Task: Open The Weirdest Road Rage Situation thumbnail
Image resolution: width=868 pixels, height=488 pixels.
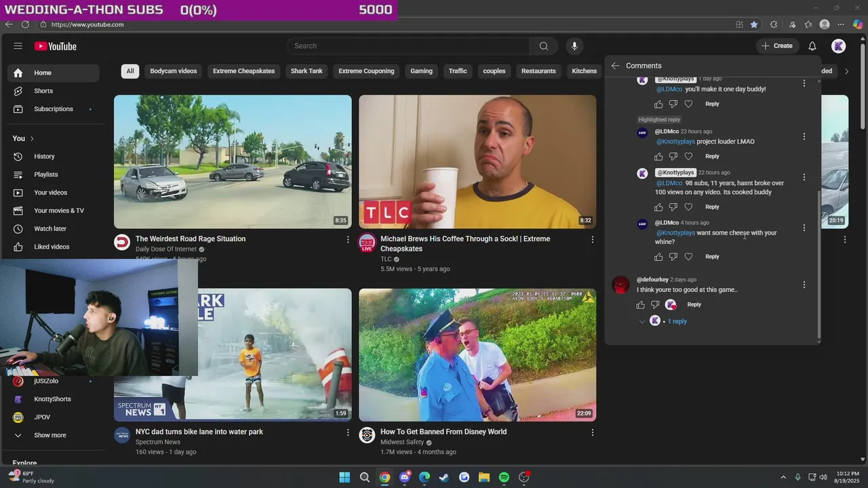Action: [233, 161]
